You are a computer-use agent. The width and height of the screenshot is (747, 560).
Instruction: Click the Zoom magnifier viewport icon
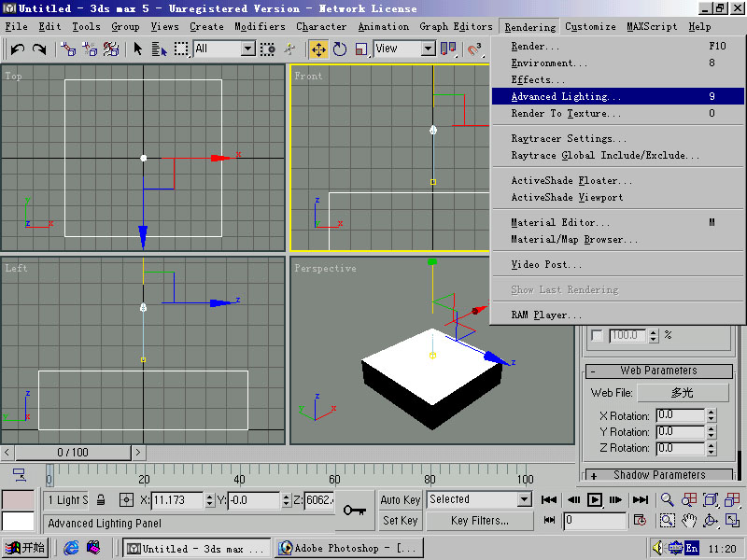667,499
